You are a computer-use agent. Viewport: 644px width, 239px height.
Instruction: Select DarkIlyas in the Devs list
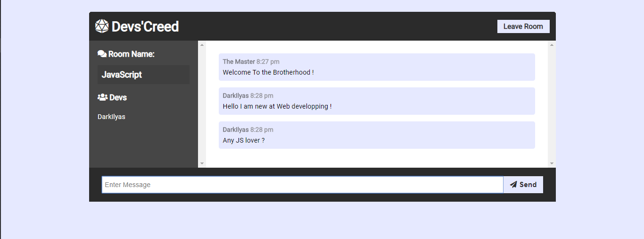(111, 117)
